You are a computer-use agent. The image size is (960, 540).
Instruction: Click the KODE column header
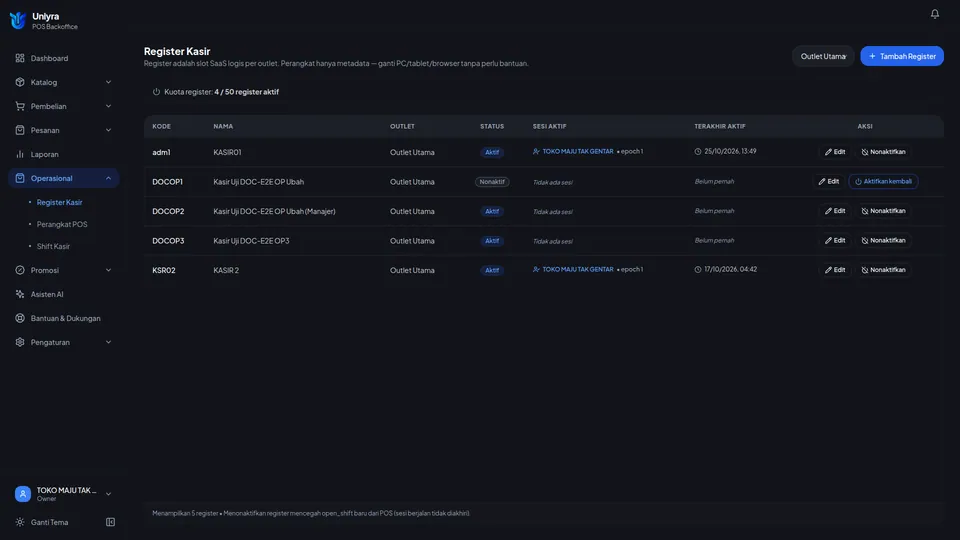tap(162, 126)
